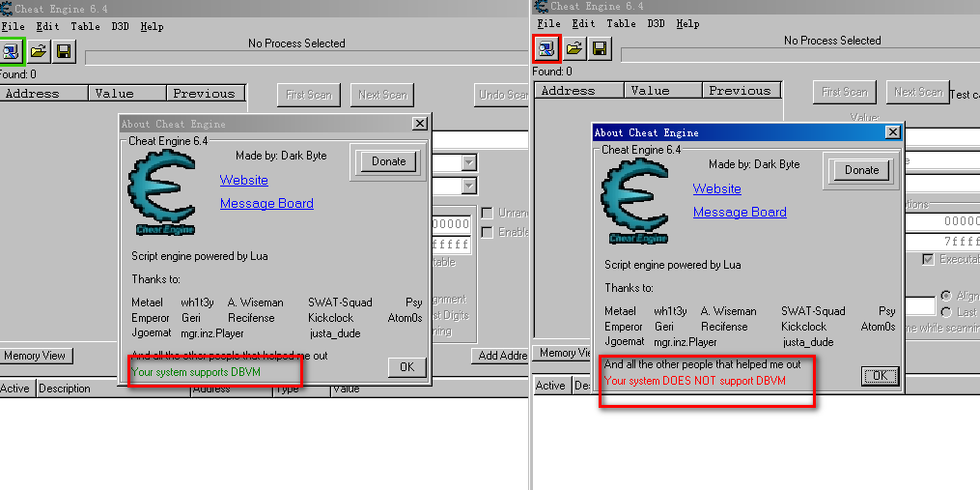Open Memory View in left window
Image resolution: width=980 pixels, height=490 pixels.
point(35,356)
